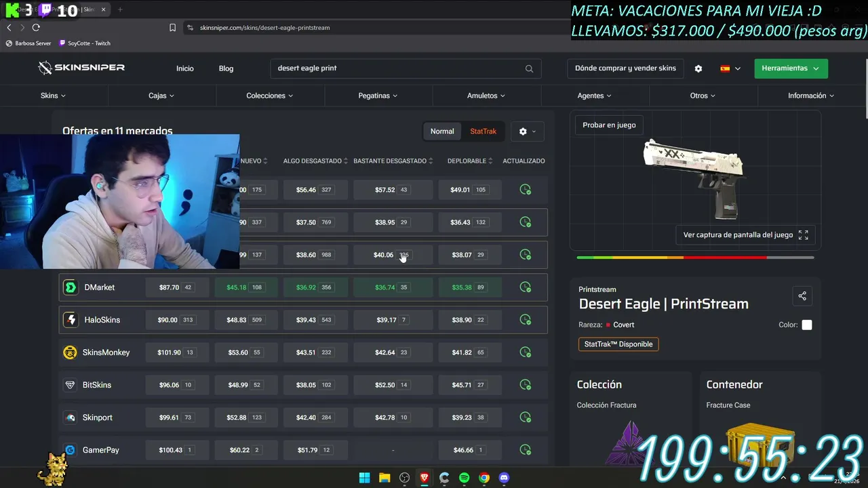Open the language flag dropdown
The width and height of the screenshot is (868, 488).
[730, 68]
